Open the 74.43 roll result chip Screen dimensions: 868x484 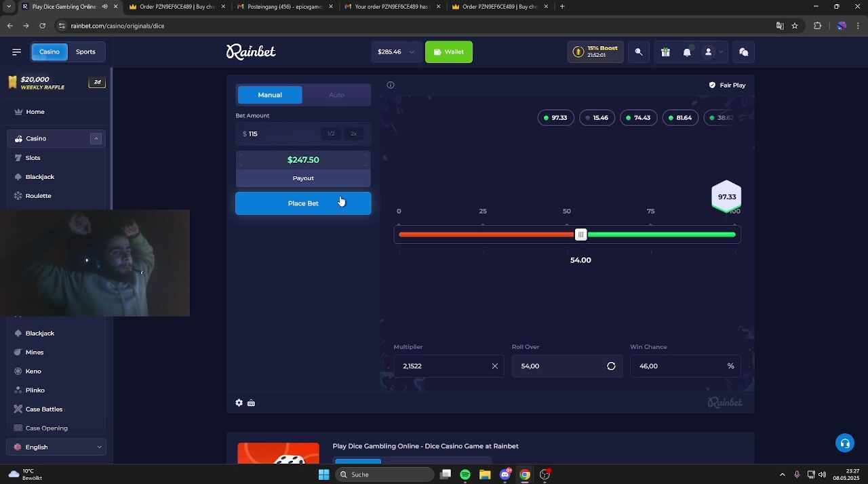tap(638, 118)
